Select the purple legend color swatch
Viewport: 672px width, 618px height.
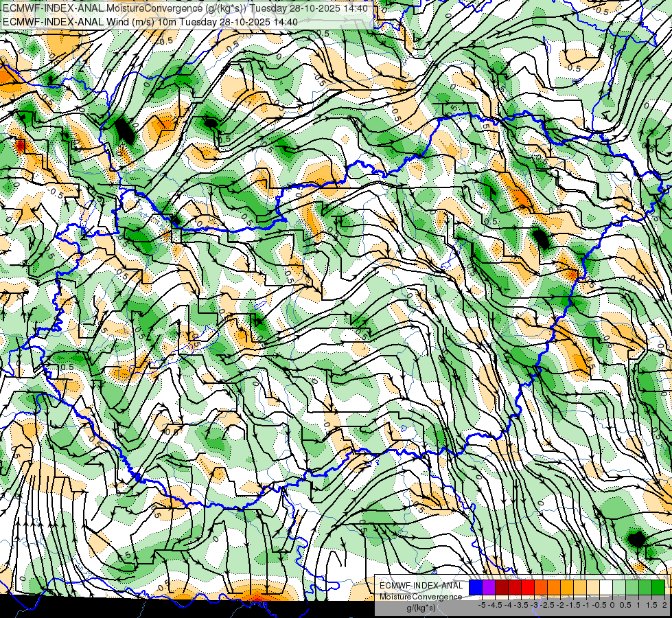489,588
